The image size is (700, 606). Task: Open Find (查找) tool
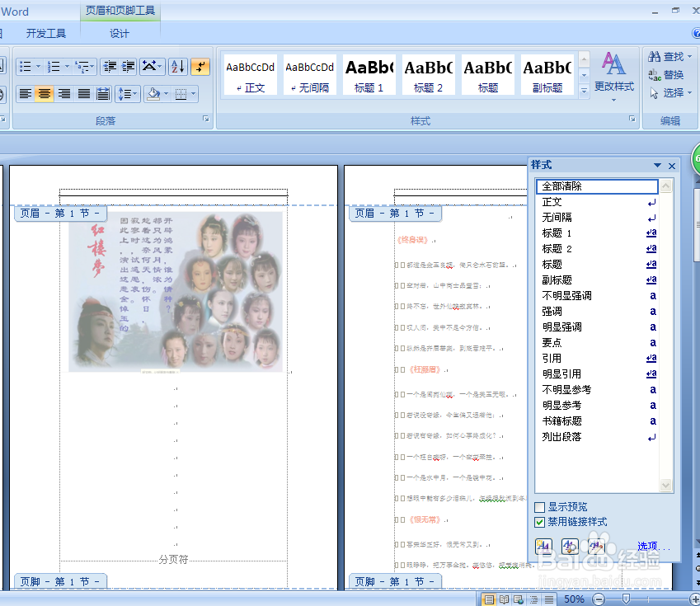tap(670, 57)
